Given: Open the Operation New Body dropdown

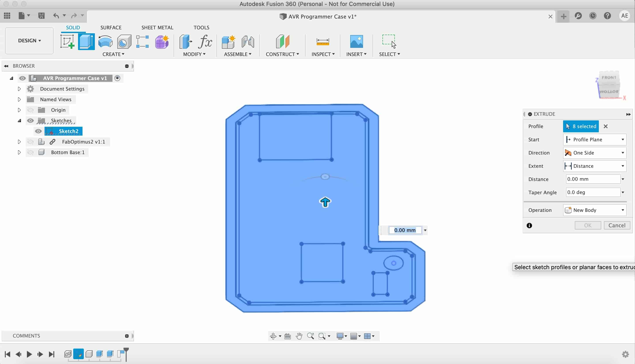Looking at the screenshot, I should (x=594, y=210).
